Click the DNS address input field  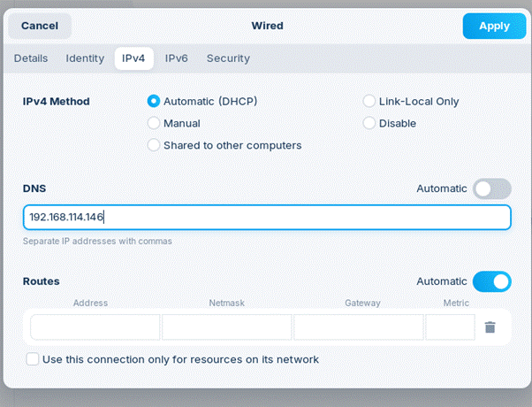point(265,218)
